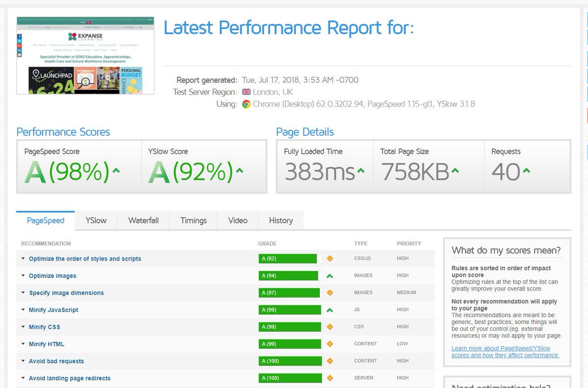Click the Chrome browser icon in the Using row
Viewport: 588px width, 388px height.
click(x=245, y=104)
